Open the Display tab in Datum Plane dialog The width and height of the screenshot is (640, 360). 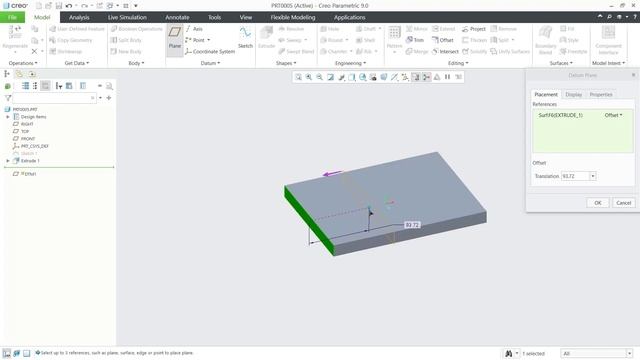pos(573,94)
